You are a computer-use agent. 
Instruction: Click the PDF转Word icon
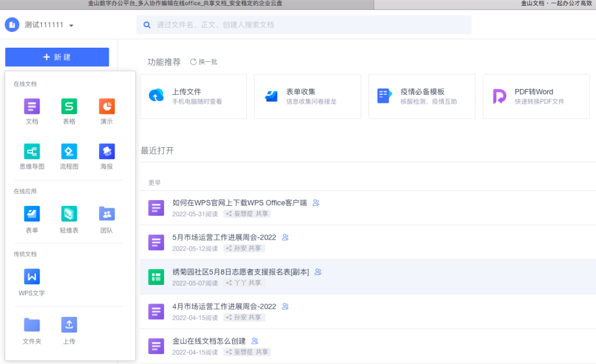[x=499, y=96]
